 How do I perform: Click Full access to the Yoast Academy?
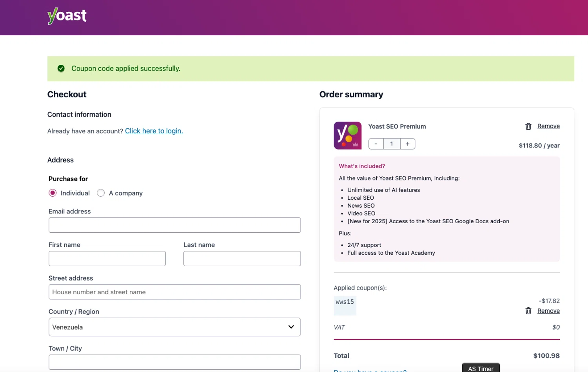click(391, 253)
